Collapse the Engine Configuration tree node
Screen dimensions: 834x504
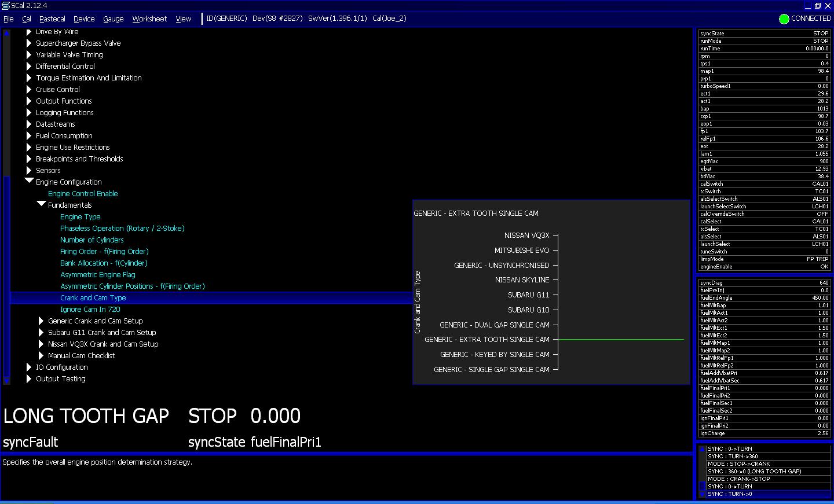29,181
